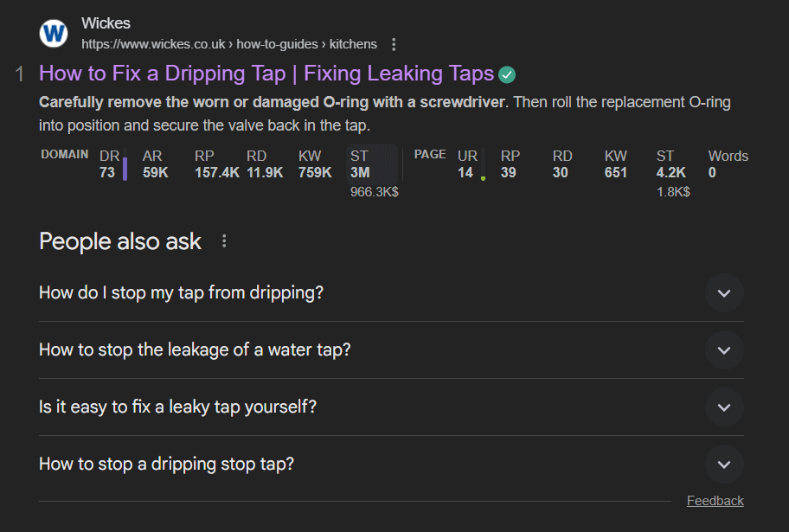789x532 pixels.
Task: Open the People also ask options menu
Action: 223,240
